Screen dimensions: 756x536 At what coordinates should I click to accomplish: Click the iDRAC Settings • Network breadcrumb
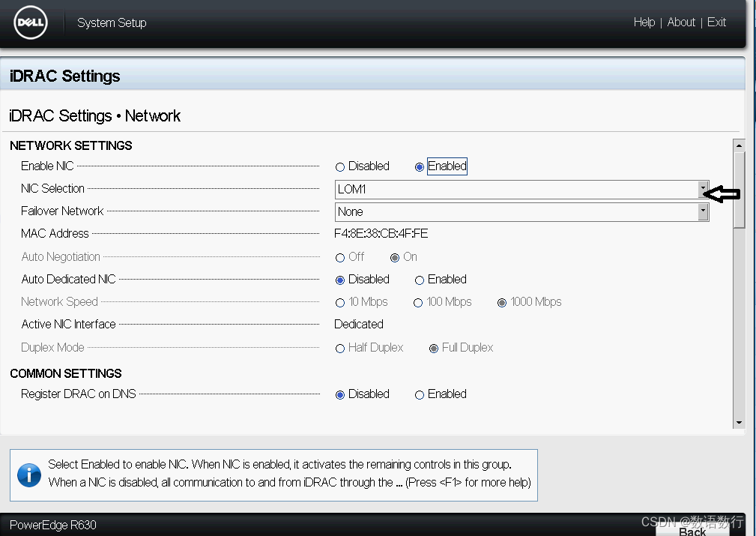coord(95,115)
